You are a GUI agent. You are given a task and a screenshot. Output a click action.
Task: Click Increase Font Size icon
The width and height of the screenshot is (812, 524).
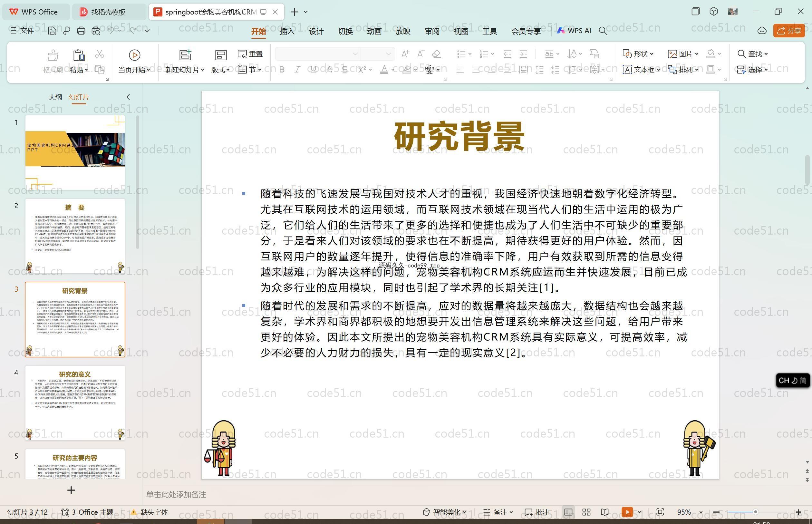click(x=405, y=54)
